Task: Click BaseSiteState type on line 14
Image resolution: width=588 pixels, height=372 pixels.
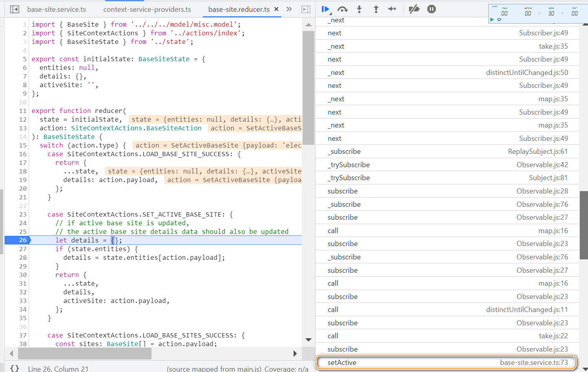Action: 69,137
